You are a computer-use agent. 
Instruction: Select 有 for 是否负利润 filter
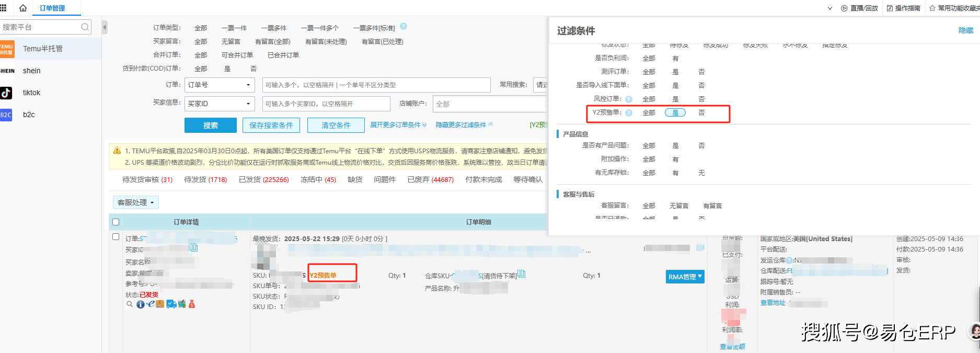coord(675,59)
